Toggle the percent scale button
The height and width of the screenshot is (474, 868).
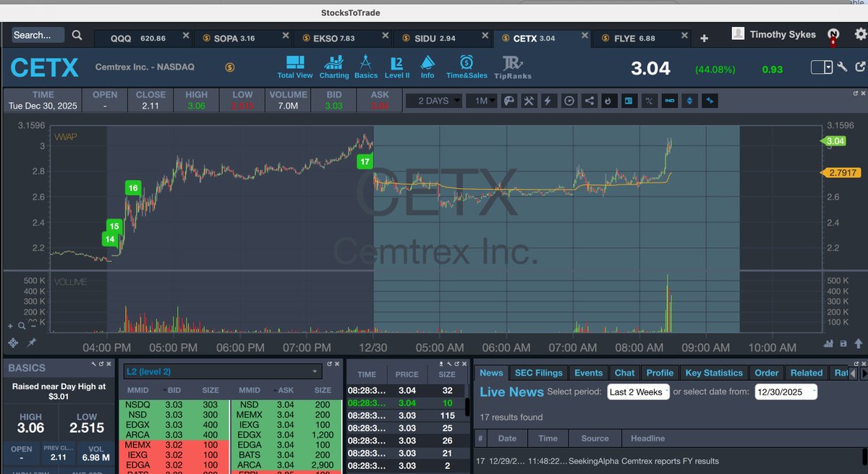649,101
